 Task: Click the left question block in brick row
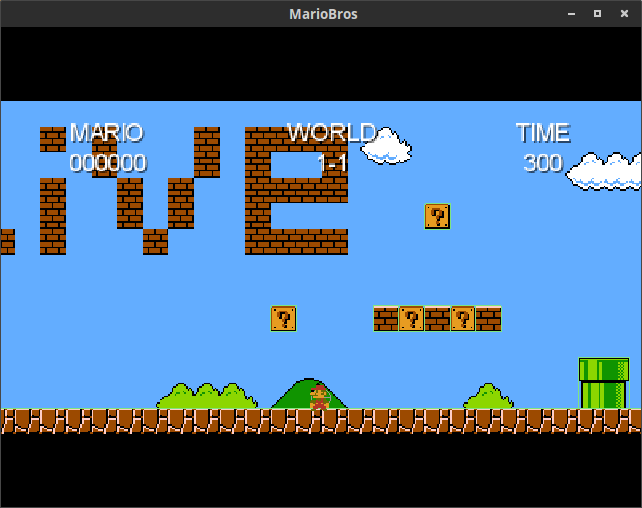[x=411, y=318]
